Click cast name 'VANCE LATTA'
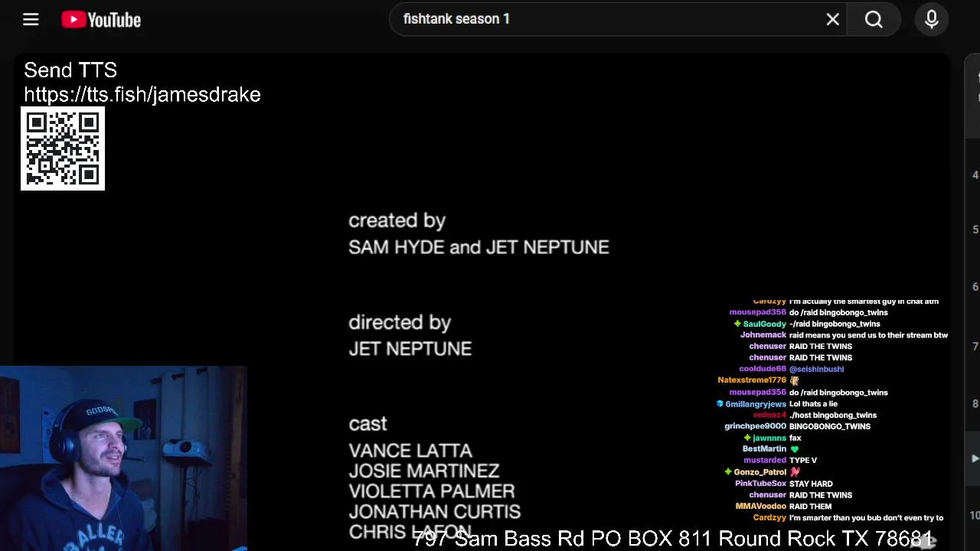The image size is (980, 551). [x=410, y=451]
